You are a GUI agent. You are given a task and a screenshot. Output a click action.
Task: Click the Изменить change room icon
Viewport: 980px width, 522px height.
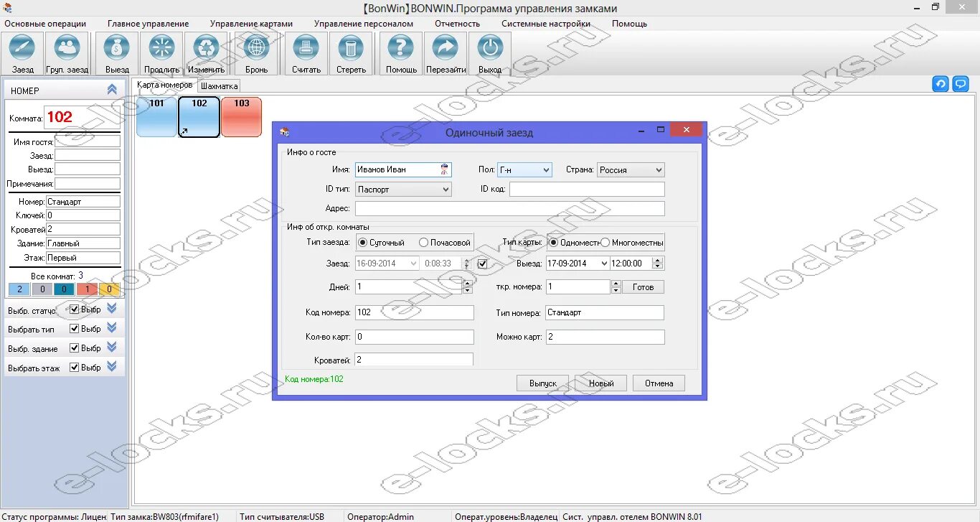tap(206, 54)
